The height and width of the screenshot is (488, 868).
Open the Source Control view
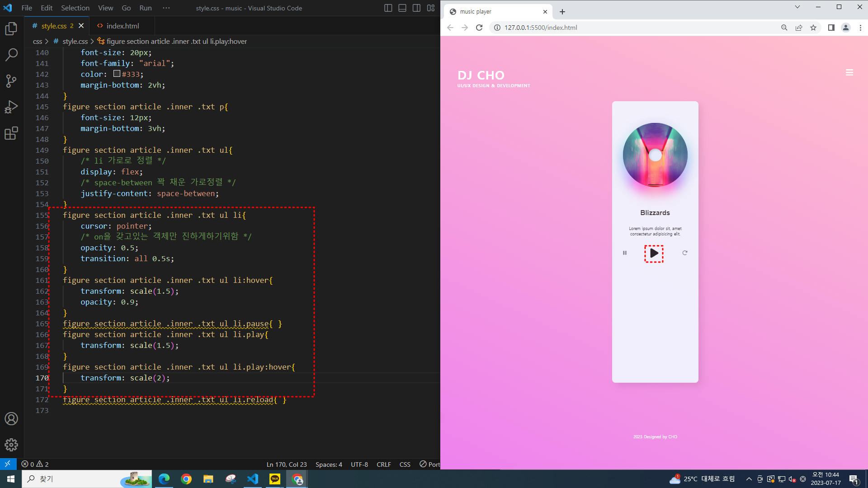[11, 81]
